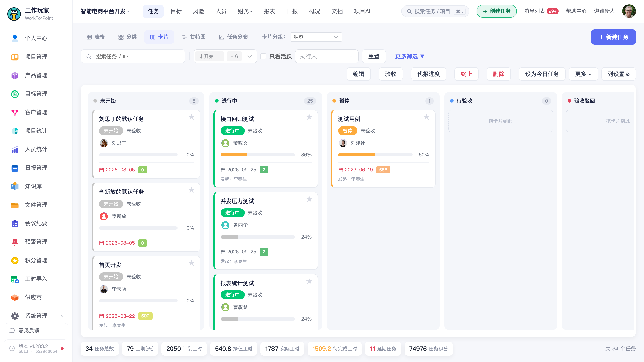Open the 执行人 dropdown
This screenshot has height=362, width=644.
point(326,56)
